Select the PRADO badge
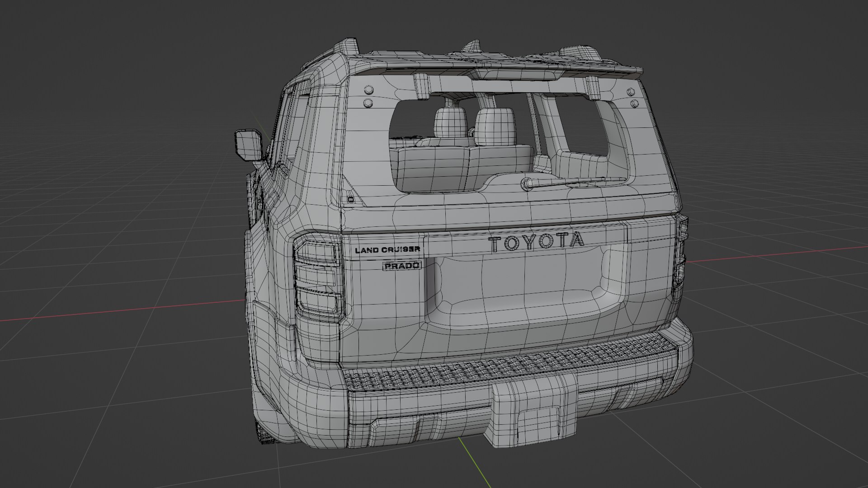868x488 pixels. [x=402, y=266]
